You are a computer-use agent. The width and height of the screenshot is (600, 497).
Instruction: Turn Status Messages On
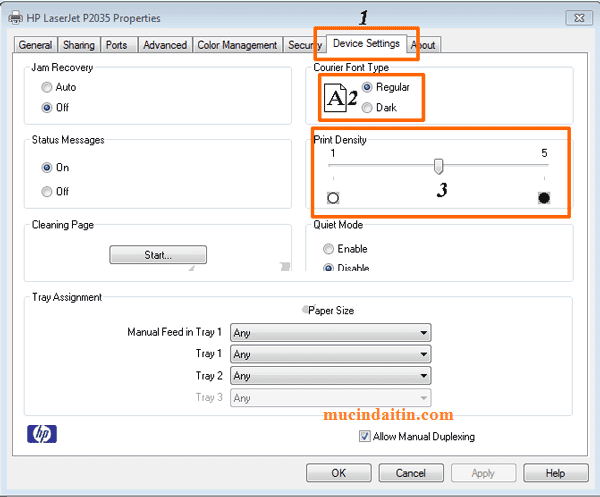click(x=55, y=168)
